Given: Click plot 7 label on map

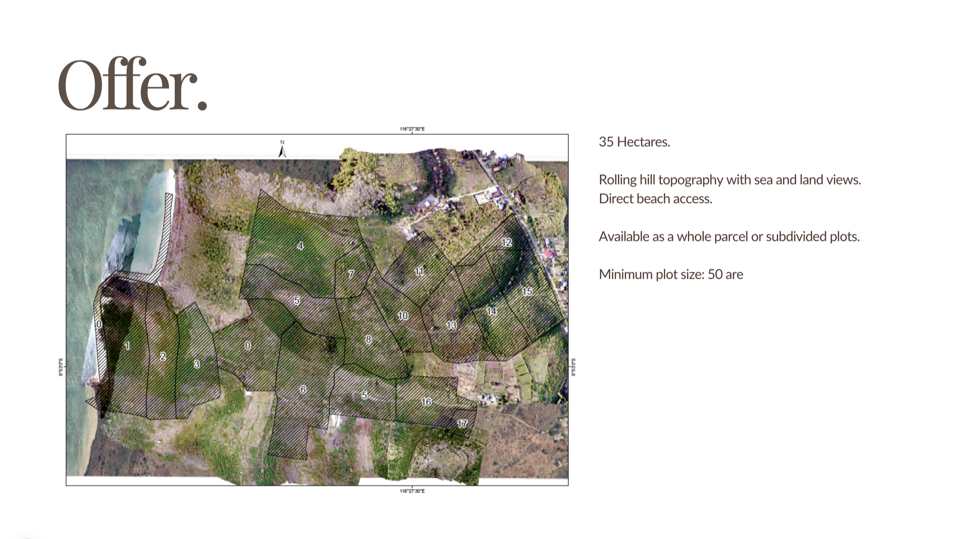Looking at the screenshot, I should (351, 274).
